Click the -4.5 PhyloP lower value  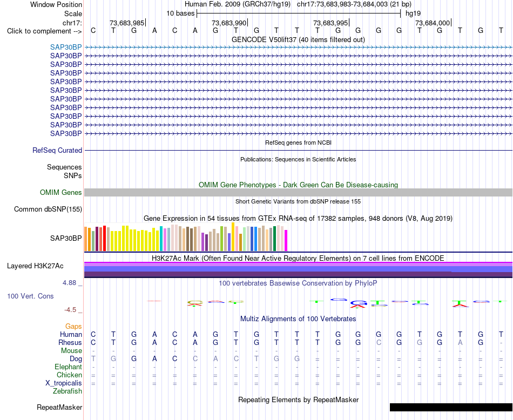point(70,310)
